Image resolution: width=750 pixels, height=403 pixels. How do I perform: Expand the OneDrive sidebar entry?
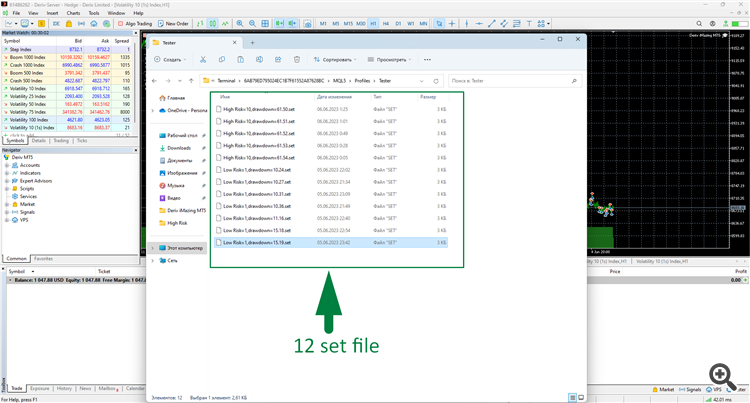pyautogui.click(x=153, y=110)
